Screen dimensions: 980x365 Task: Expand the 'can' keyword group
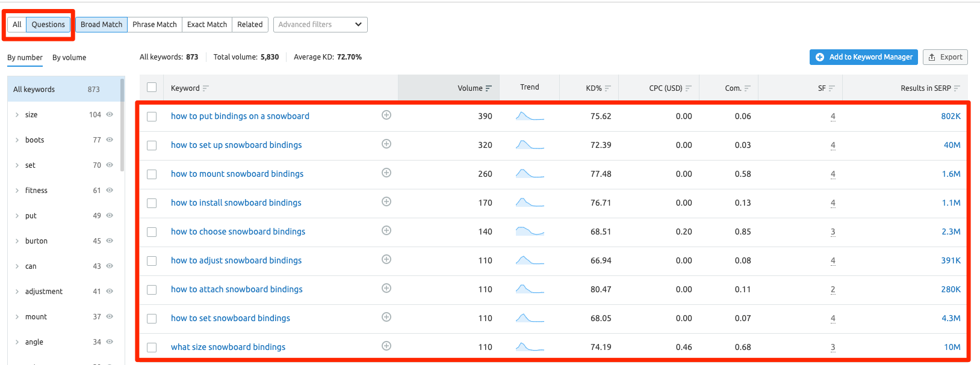17,266
